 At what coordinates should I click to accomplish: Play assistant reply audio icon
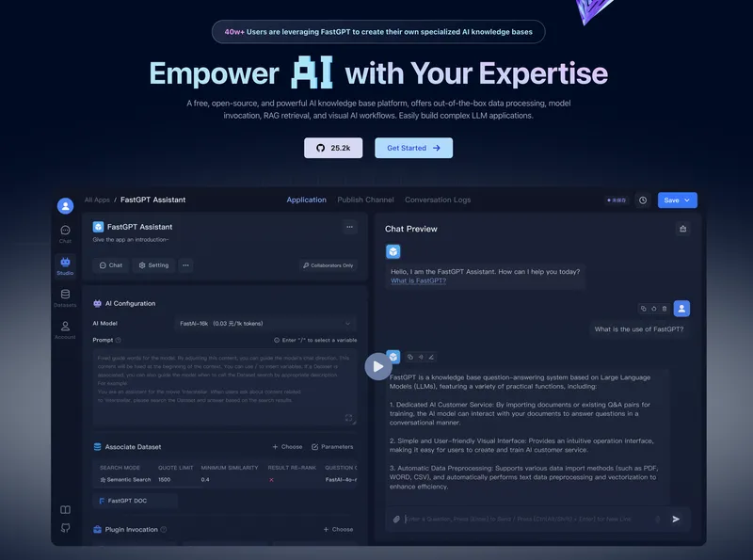pyautogui.click(x=421, y=357)
